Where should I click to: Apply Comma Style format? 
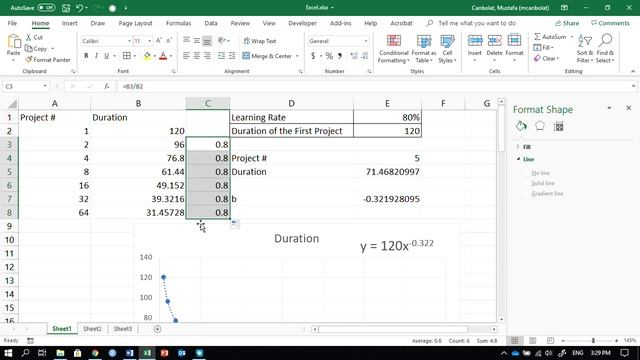tap(340, 56)
